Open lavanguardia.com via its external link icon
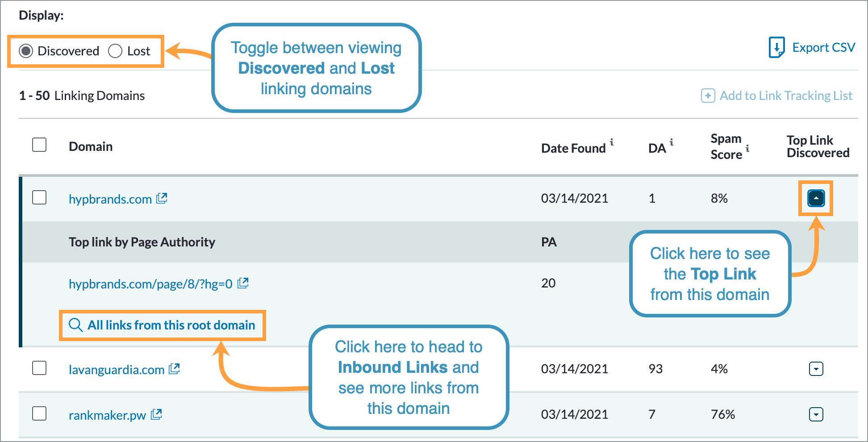 [x=174, y=369]
